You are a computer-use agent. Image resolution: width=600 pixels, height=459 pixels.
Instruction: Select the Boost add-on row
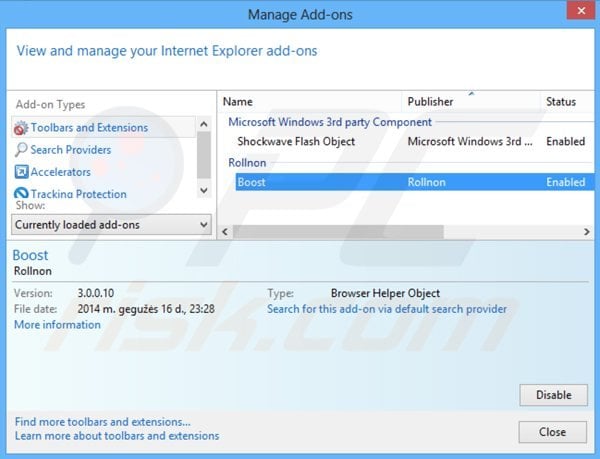point(400,182)
